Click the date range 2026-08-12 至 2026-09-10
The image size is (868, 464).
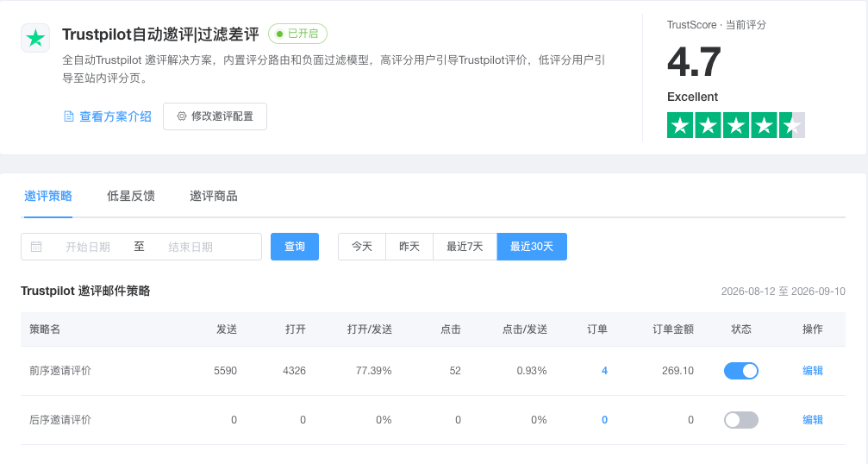(783, 292)
